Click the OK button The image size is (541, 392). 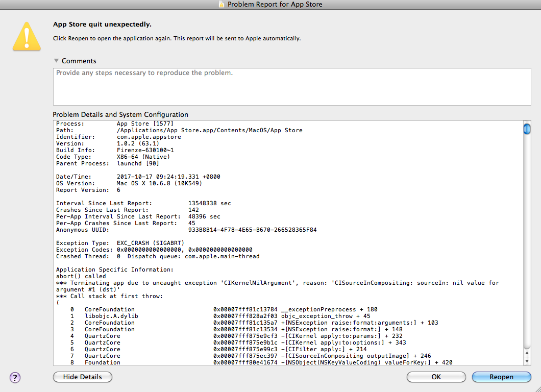pyautogui.click(x=436, y=377)
